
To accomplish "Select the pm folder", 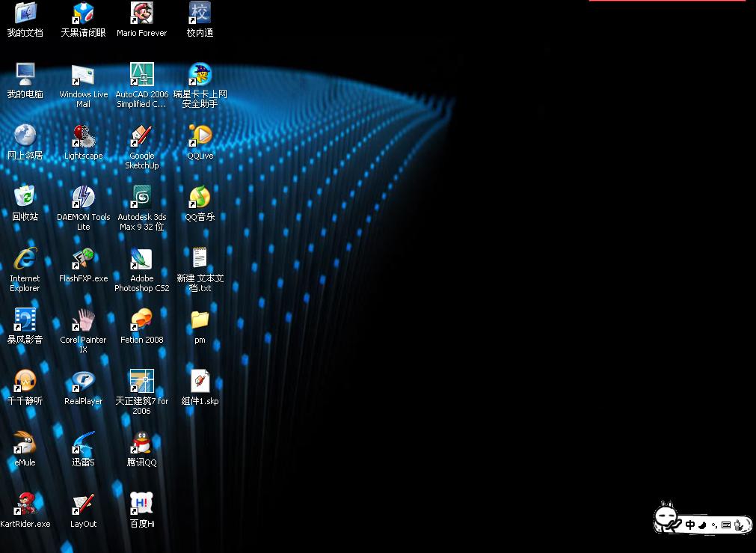I will [x=200, y=321].
